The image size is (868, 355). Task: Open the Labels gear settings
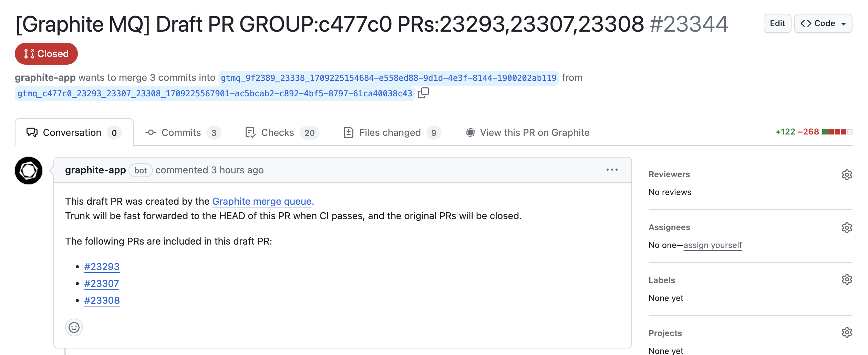(847, 279)
